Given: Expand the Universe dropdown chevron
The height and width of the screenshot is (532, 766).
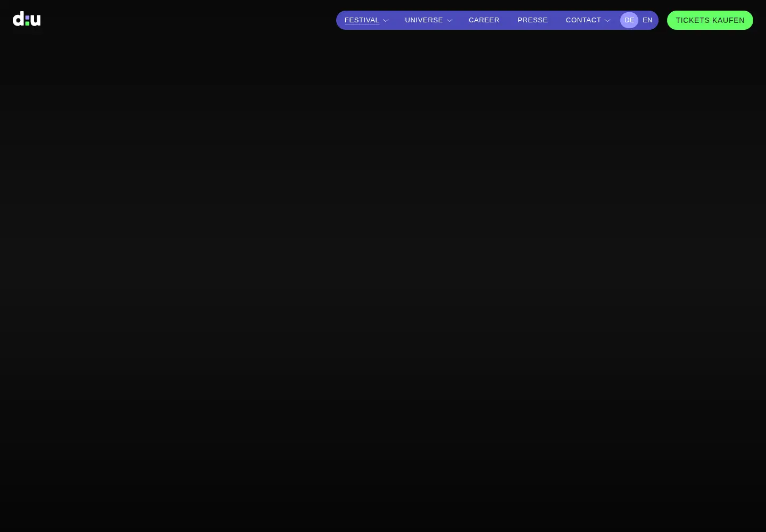Looking at the screenshot, I should 449,21.
